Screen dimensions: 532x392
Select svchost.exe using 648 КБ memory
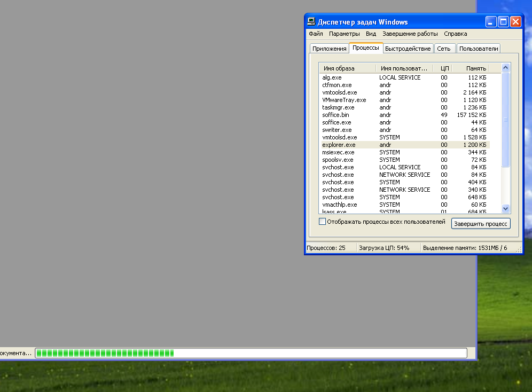point(405,197)
